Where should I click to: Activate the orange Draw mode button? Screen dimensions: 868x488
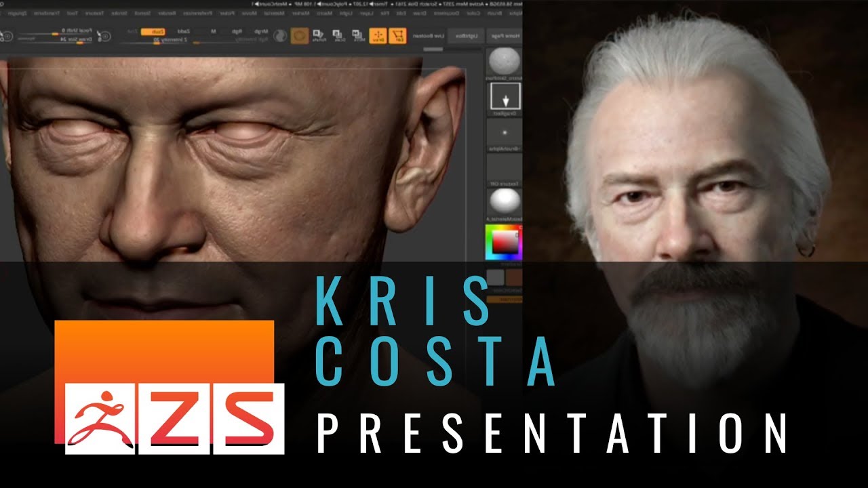378,36
